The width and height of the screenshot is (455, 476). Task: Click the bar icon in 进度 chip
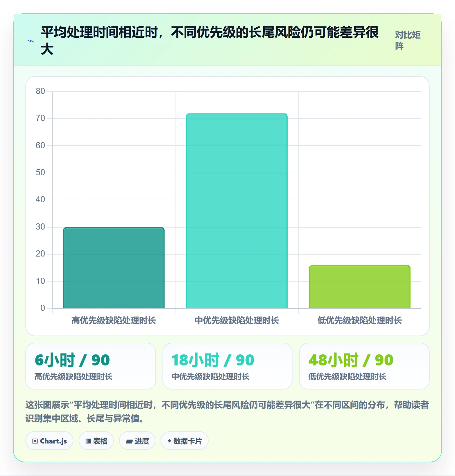pyautogui.click(x=129, y=442)
